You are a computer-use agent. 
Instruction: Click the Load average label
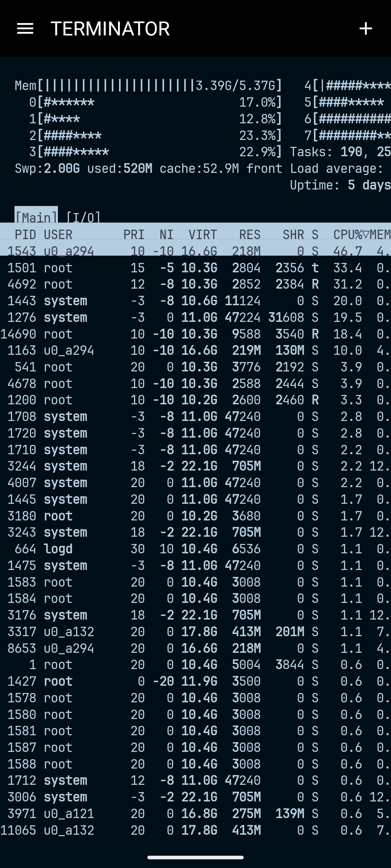337,169
